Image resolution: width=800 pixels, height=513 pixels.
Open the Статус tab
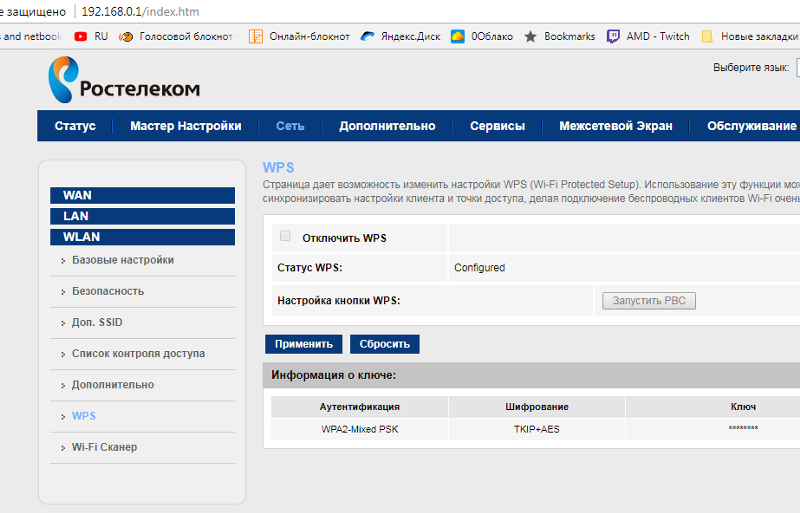(75, 126)
